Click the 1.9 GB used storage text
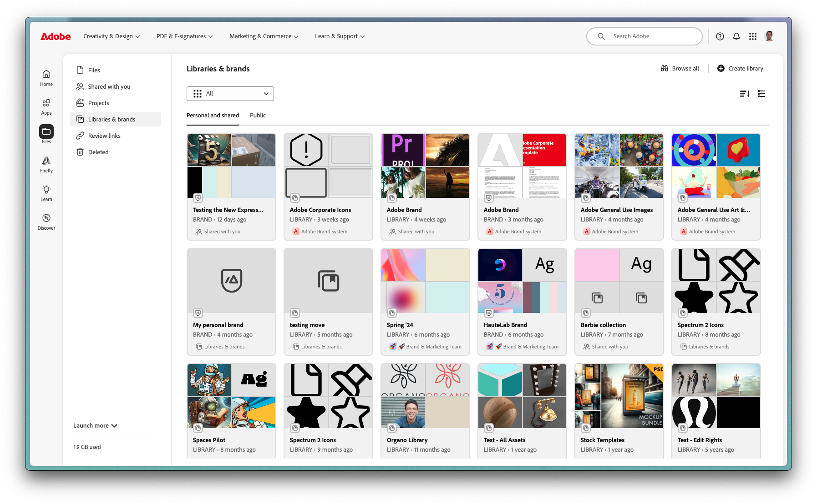The width and height of the screenshot is (817, 504). pyautogui.click(x=87, y=447)
